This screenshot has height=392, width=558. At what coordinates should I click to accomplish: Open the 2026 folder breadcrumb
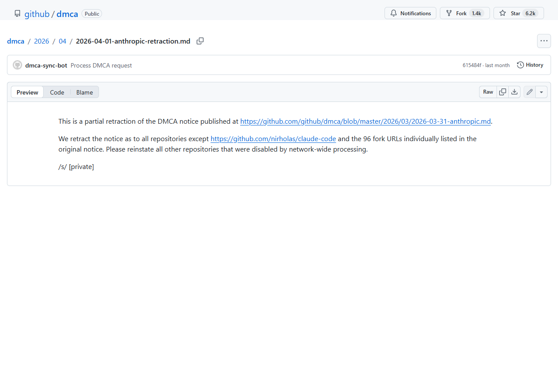click(x=41, y=41)
